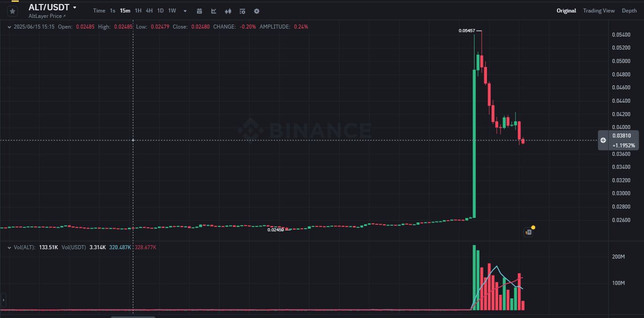644x318 pixels.
Task: Select the Time chart interval
Action: (x=99, y=11)
